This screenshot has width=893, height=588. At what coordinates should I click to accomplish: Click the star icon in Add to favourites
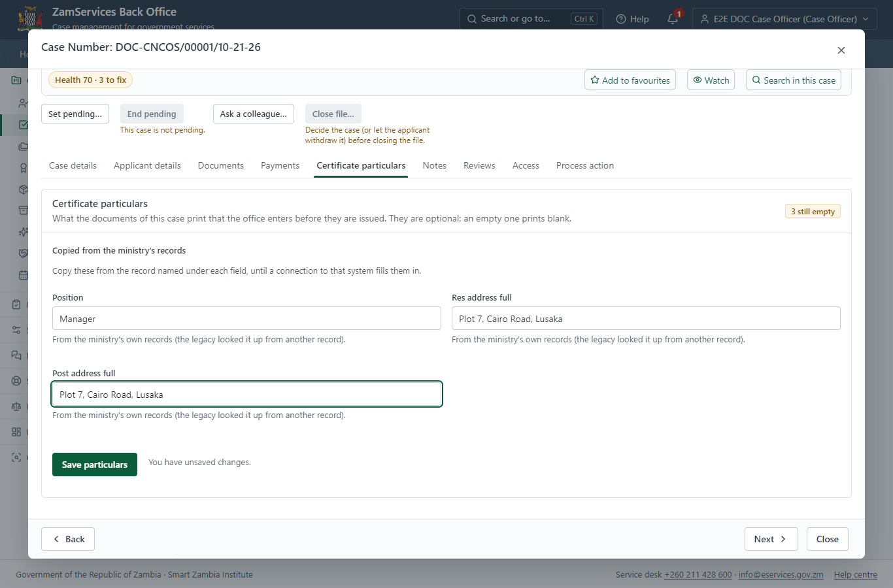595,80
